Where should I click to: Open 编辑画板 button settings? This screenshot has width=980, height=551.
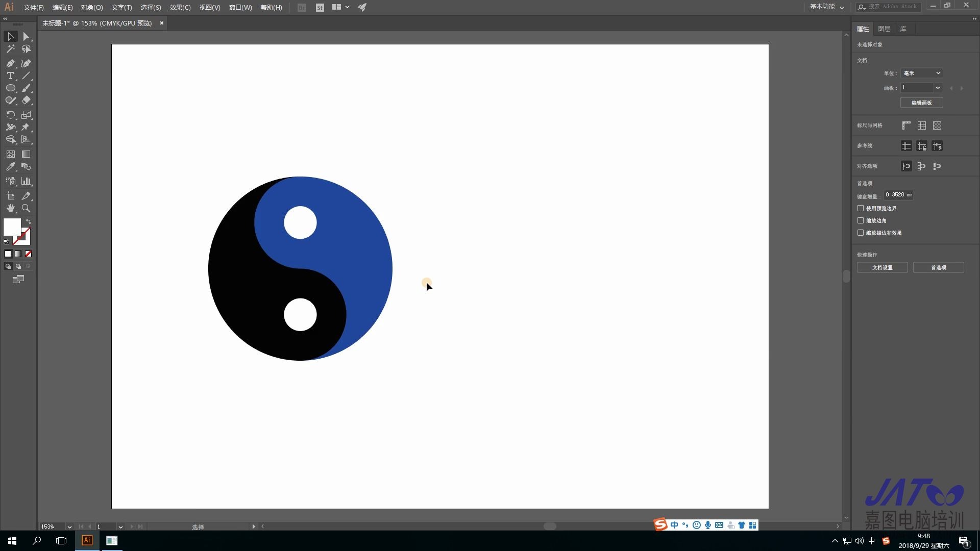point(921,102)
